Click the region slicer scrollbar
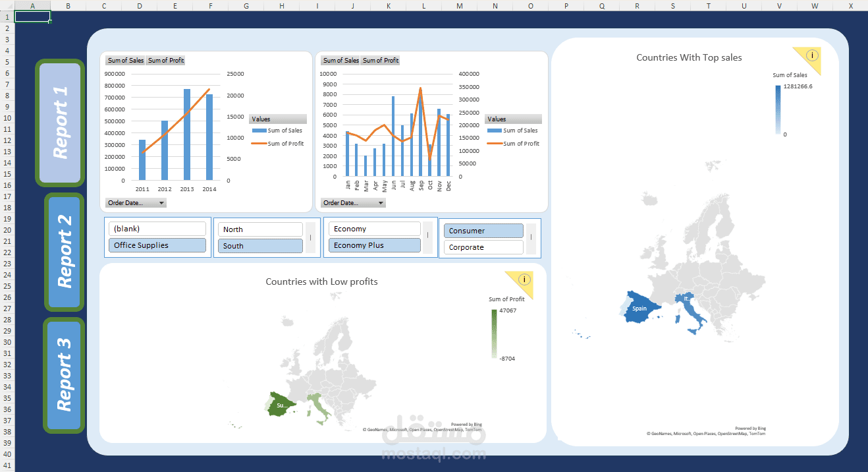The image size is (868, 472). [311, 237]
